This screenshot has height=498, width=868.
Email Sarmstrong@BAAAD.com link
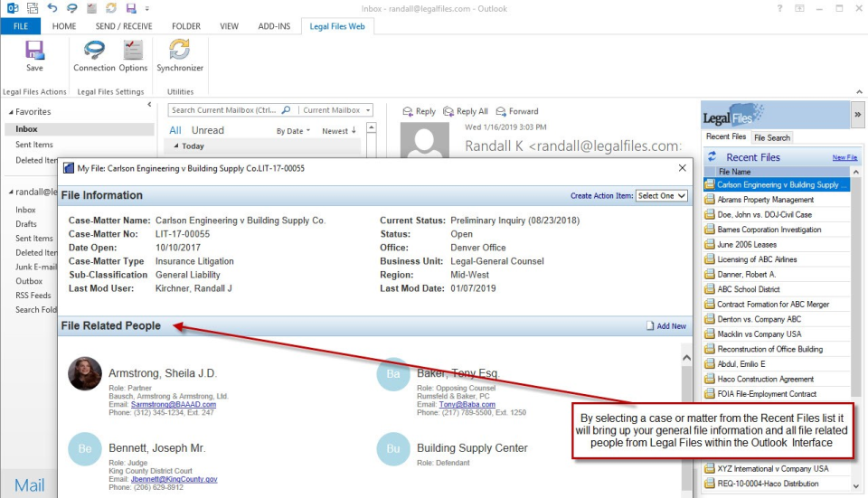click(174, 405)
